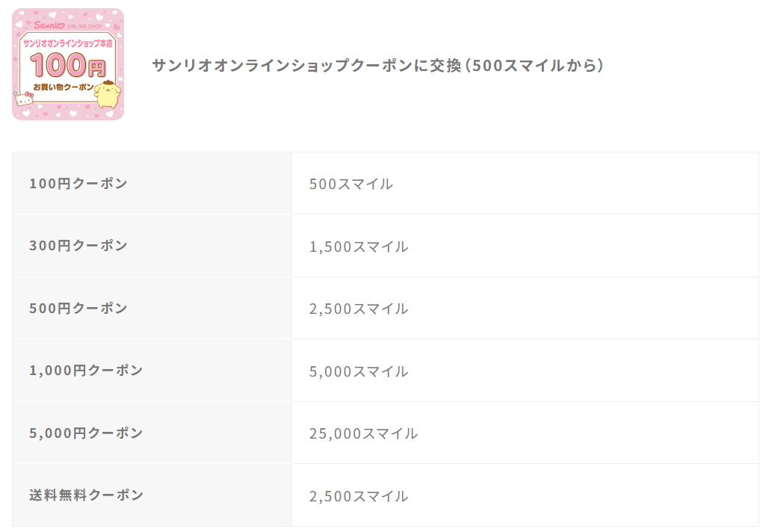Click the Sanrio Online Shop logo on coupon
Screen dimensions: 766x532
(68, 25)
